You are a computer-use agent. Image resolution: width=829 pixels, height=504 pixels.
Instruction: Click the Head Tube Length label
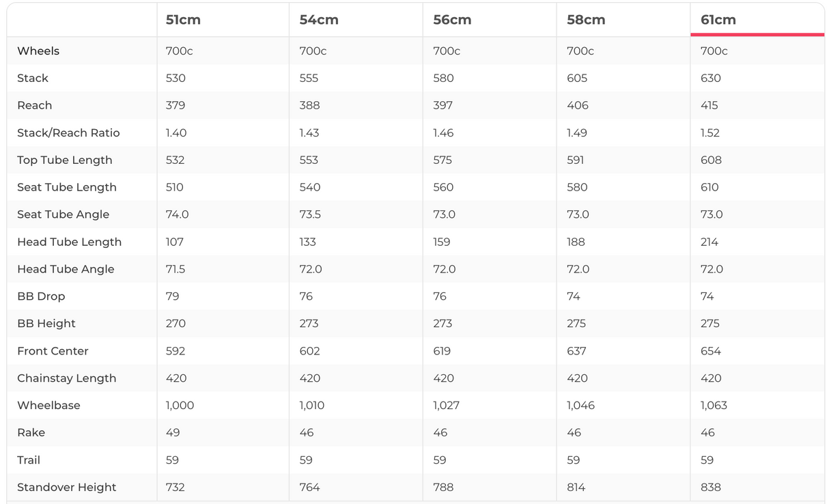70,242
